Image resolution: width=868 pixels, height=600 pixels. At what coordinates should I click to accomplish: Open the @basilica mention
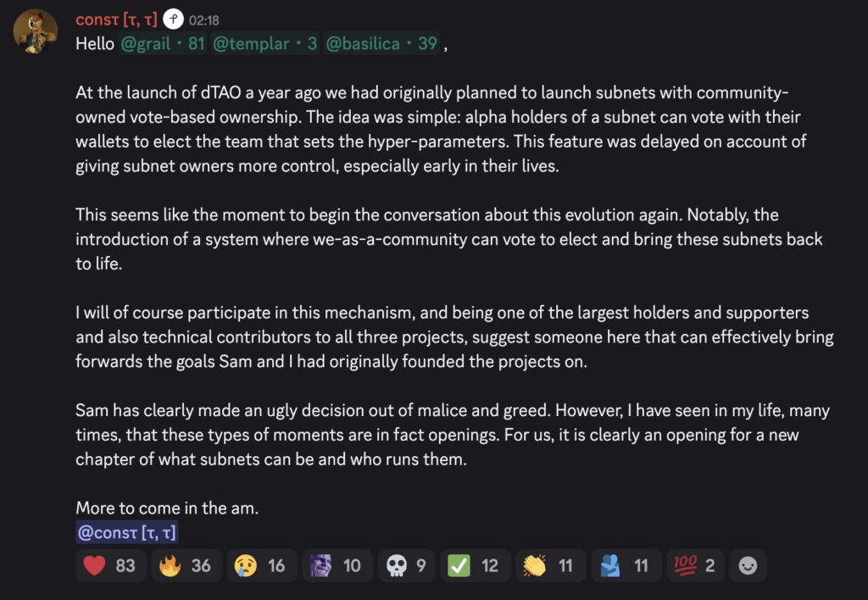click(382, 44)
